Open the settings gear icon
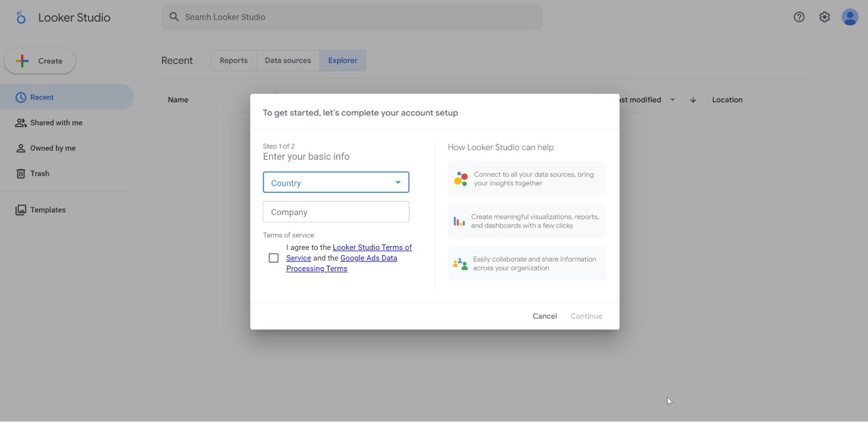The width and height of the screenshot is (868, 422). 824,17
